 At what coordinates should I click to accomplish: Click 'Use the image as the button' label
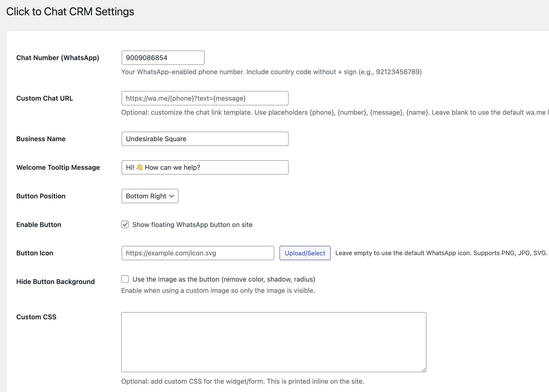(x=223, y=279)
